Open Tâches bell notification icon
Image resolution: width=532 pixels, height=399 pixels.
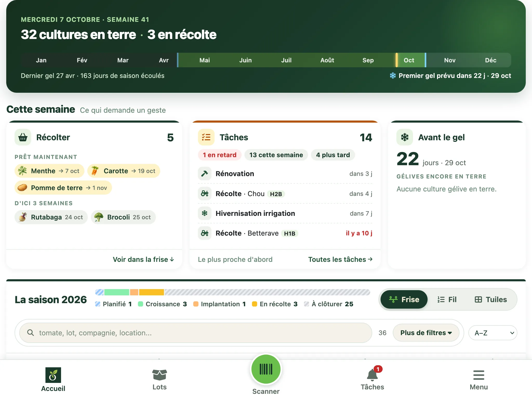372,375
